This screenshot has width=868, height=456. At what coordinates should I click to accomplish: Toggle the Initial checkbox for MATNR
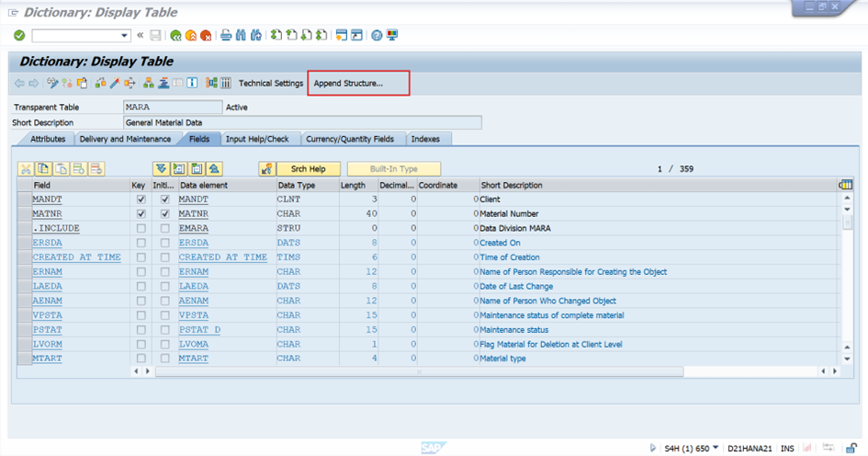(x=164, y=214)
